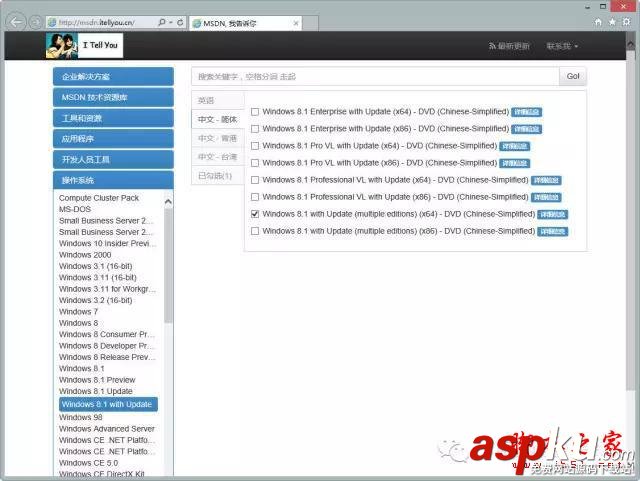Click the browser Forward arrow button
The image size is (640, 481).
pyautogui.click(x=36, y=22)
